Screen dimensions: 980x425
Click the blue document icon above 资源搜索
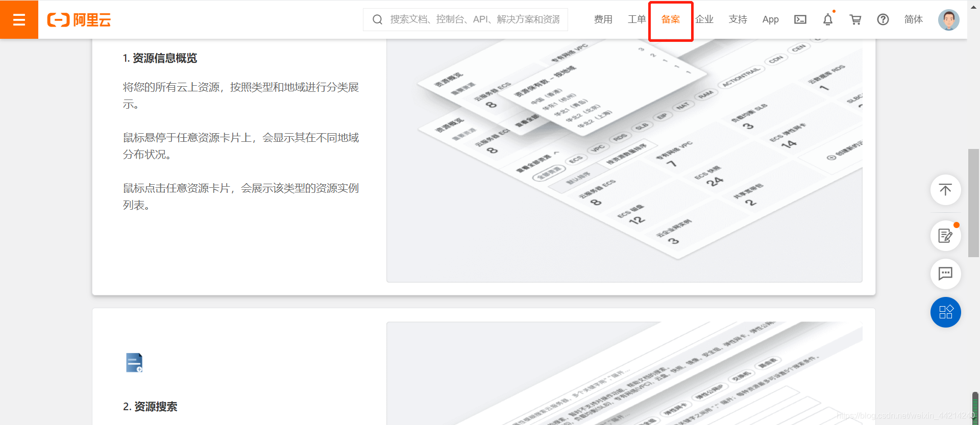pyautogui.click(x=134, y=363)
